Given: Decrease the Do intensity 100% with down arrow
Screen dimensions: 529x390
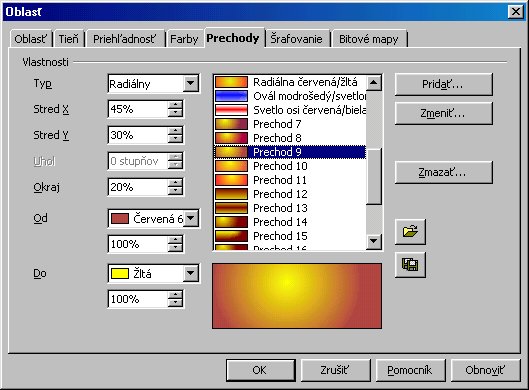Looking at the screenshot, I should [175, 303].
